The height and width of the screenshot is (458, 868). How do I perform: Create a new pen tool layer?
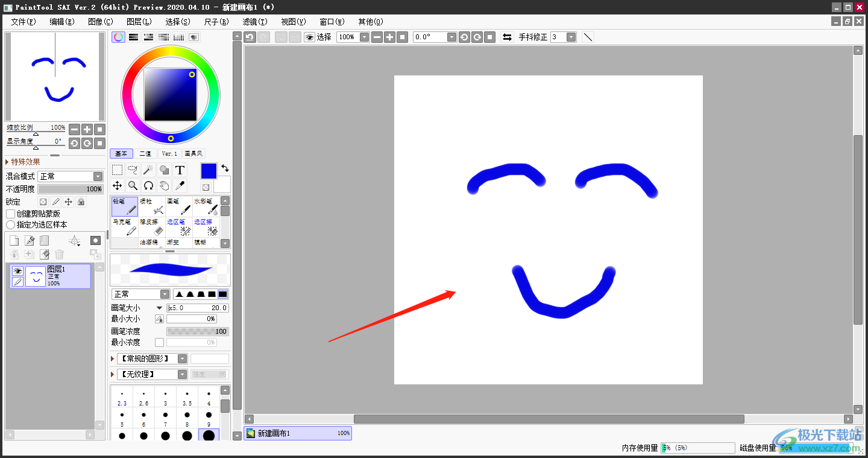pos(30,241)
